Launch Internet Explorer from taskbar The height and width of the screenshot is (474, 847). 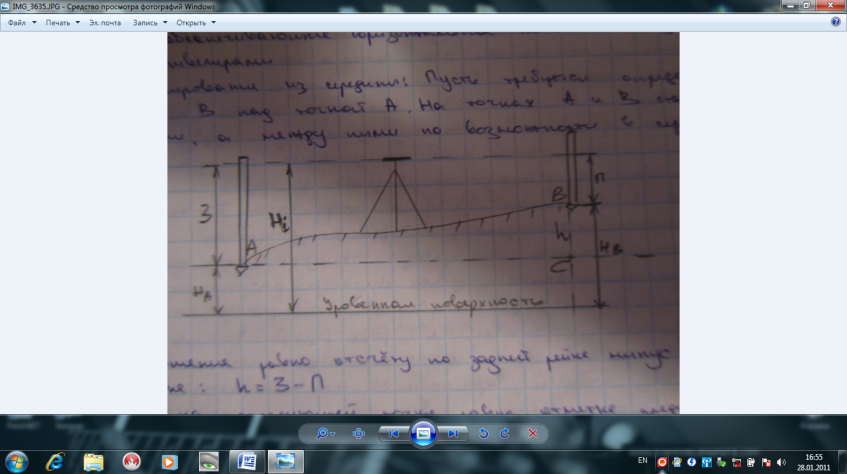55,462
